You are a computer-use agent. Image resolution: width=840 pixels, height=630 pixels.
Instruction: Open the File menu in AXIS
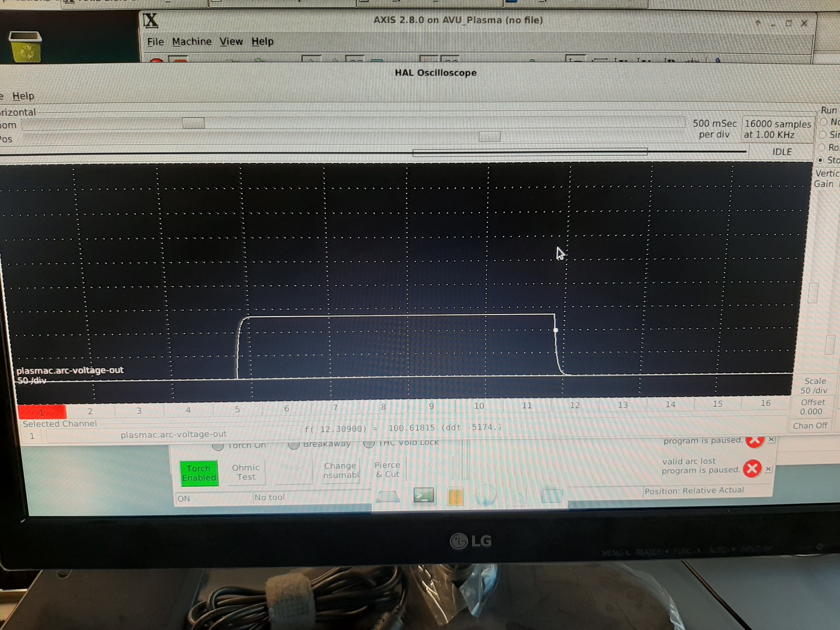coord(155,41)
